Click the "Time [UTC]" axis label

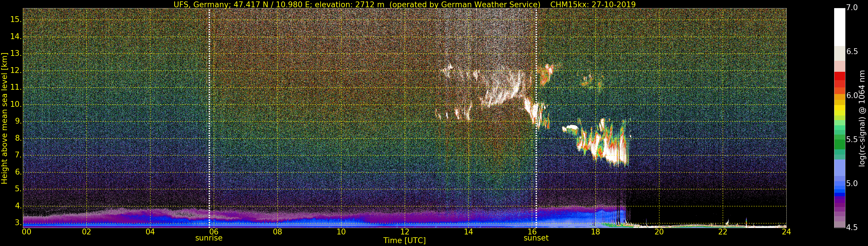404,241
